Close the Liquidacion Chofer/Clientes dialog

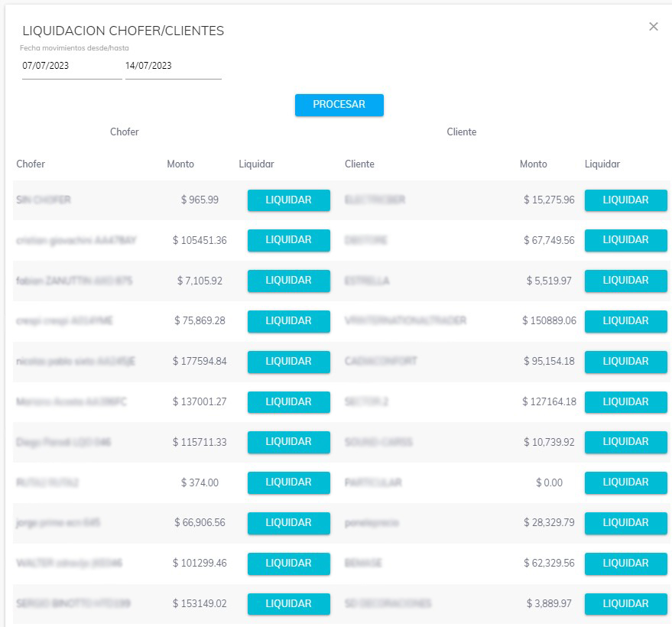point(653,27)
